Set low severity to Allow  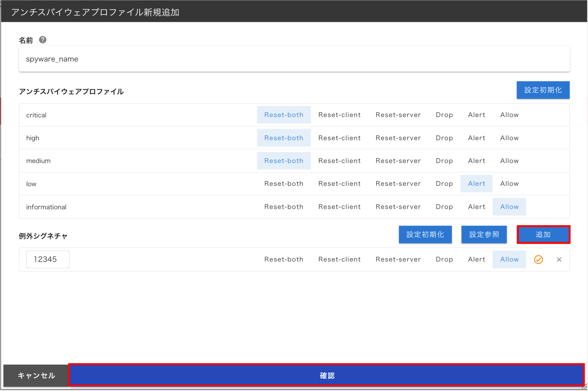509,184
